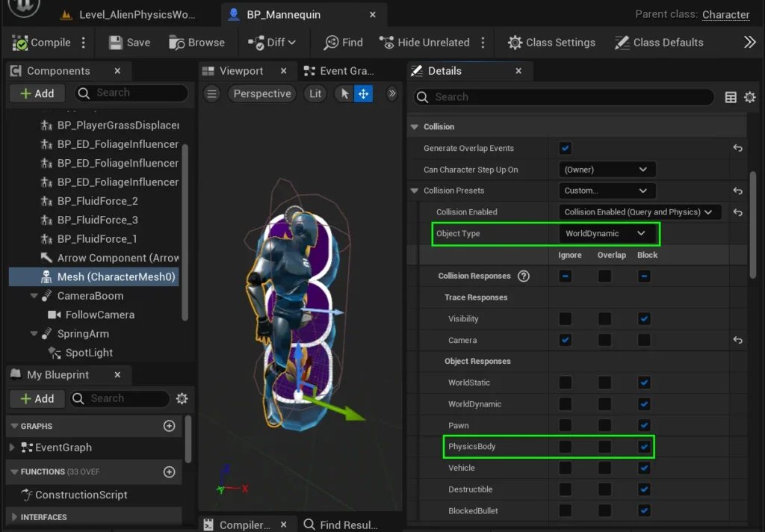Open Details panel settings gear icon
The height and width of the screenshot is (532, 765).
click(x=749, y=97)
